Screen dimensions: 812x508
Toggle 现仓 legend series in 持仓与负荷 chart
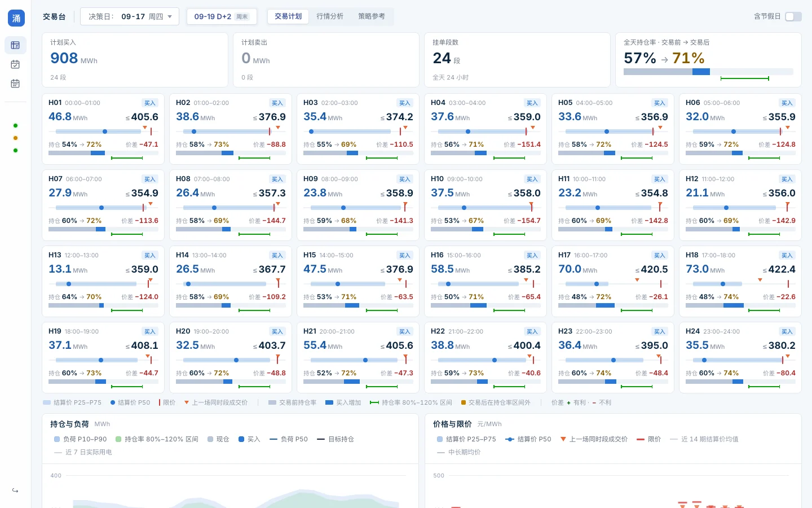[x=218, y=439]
